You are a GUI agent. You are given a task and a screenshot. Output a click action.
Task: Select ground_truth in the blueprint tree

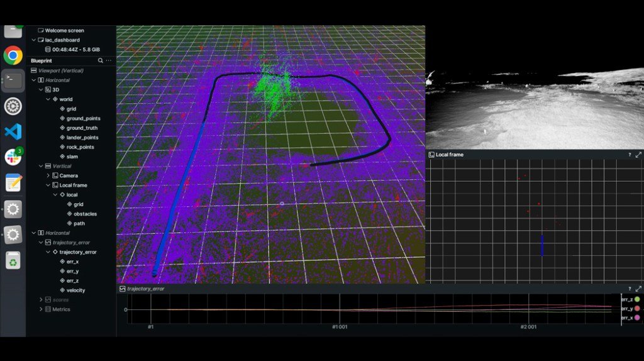(x=82, y=128)
